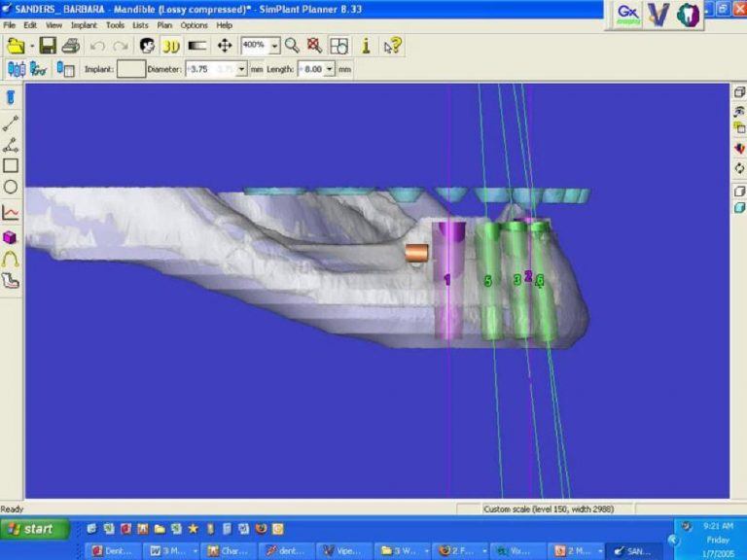Choose the circle drawing tool

(11, 187)
